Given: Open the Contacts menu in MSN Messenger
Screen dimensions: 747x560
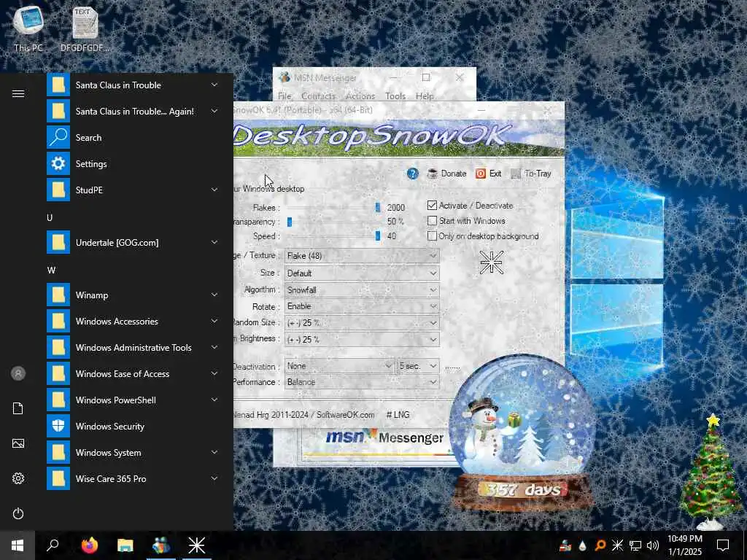Looking at the screenshot, I should click(318, 96).
